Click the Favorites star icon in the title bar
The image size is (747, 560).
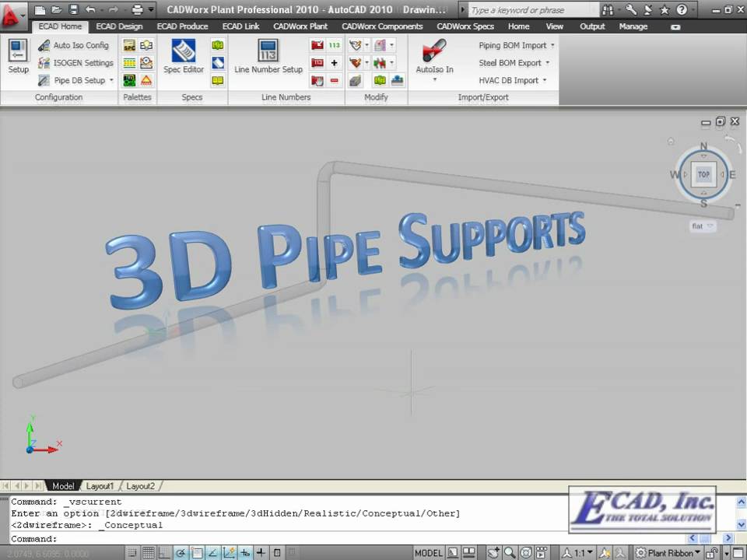click(x=664, y=9)
